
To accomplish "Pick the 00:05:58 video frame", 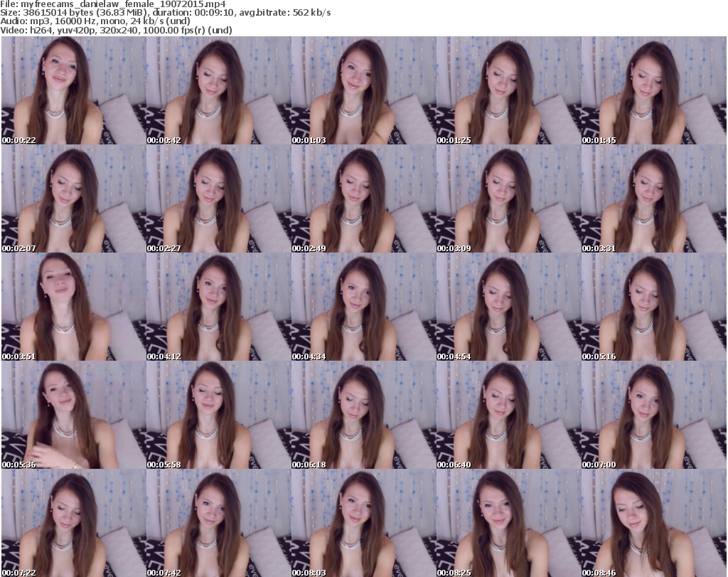I will pos(219,415).
